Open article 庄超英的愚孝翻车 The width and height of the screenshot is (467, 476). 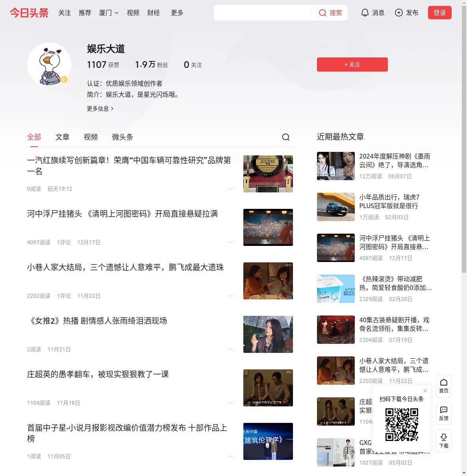98,374
